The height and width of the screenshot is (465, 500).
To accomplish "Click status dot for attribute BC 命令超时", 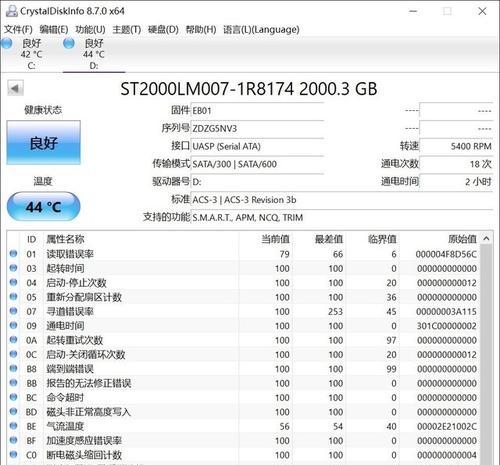I will tap(13, 397).
